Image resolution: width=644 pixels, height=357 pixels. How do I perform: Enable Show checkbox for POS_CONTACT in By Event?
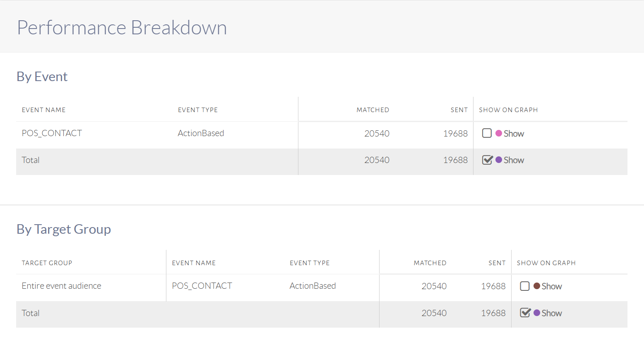point(487,133)
